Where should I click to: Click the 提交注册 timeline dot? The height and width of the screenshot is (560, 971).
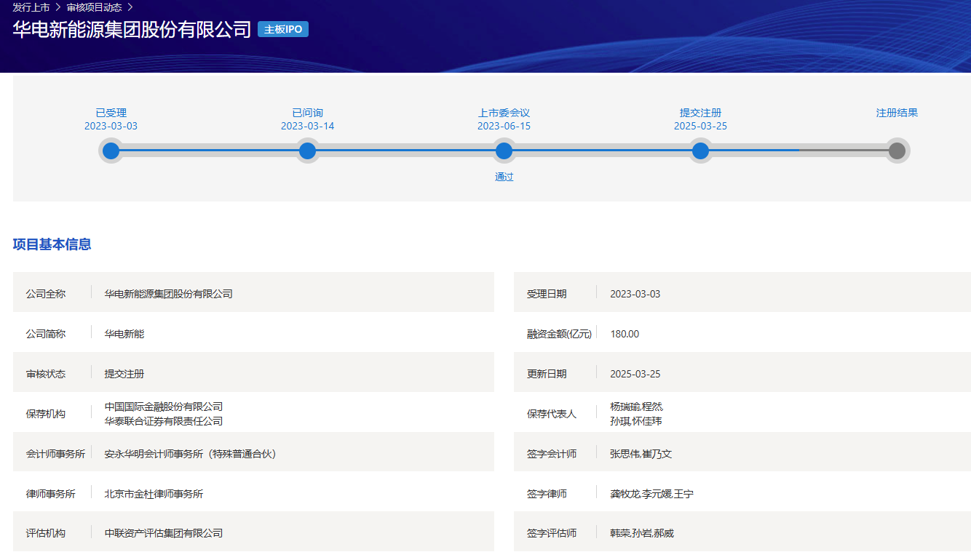(700, 151)
